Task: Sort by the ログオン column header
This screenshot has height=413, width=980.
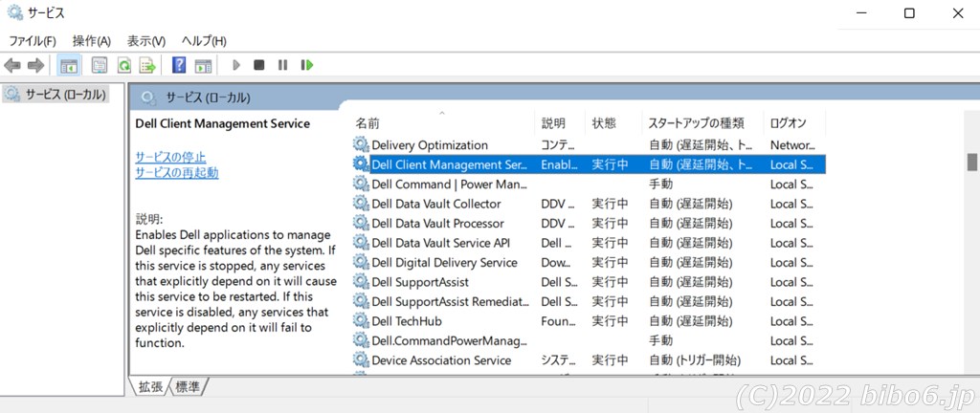Action: coord(794,123)
